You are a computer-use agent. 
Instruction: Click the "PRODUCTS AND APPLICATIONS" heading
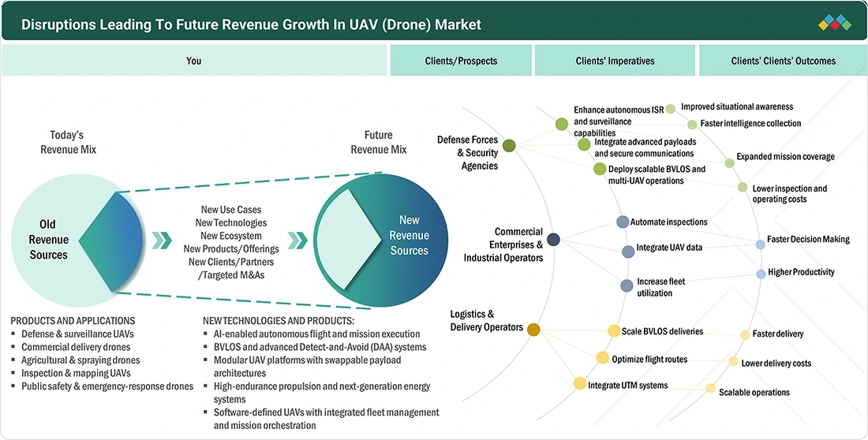coord(73,320)
